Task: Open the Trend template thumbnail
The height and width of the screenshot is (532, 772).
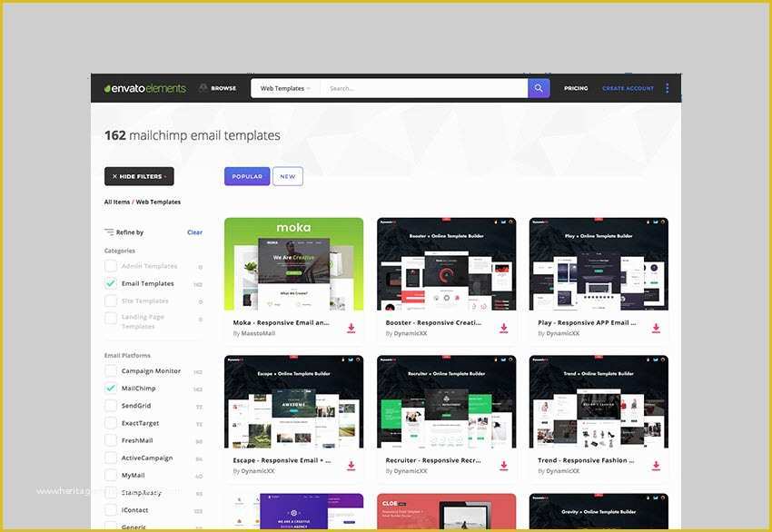Action: point(599,401)
